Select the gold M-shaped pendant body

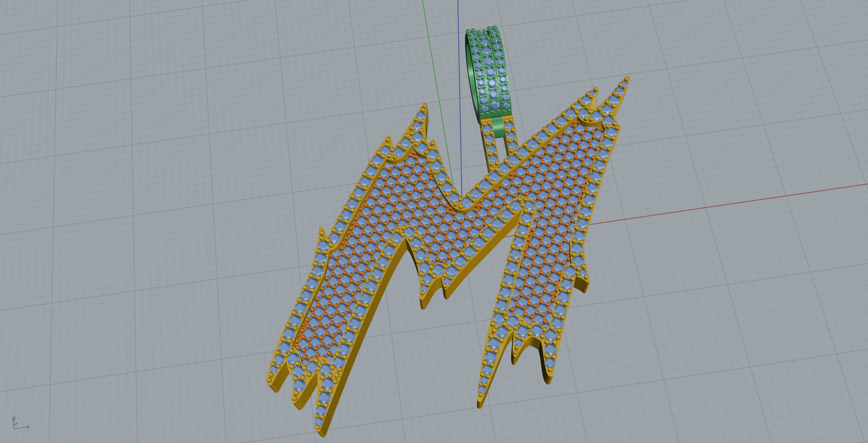448,256
